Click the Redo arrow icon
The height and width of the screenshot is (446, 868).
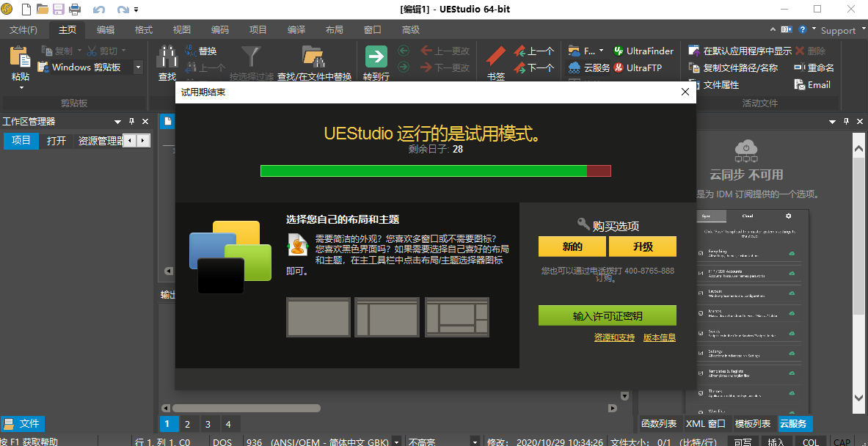123,10
